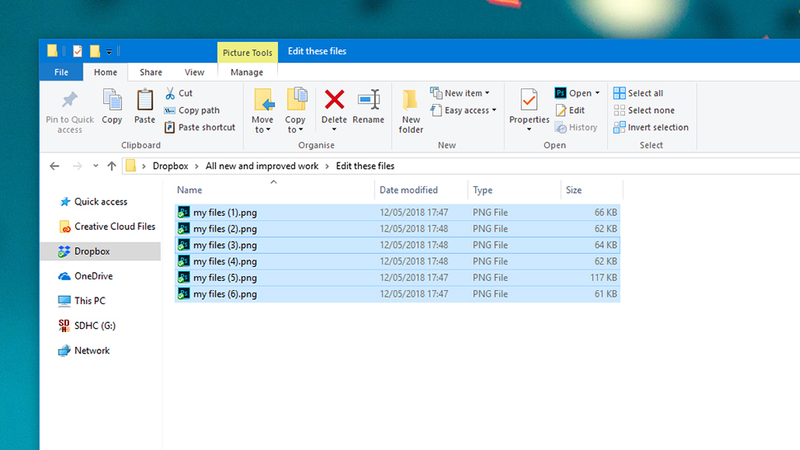
Task: Go back with the left arrow
Action: click(x=55, y=166)
